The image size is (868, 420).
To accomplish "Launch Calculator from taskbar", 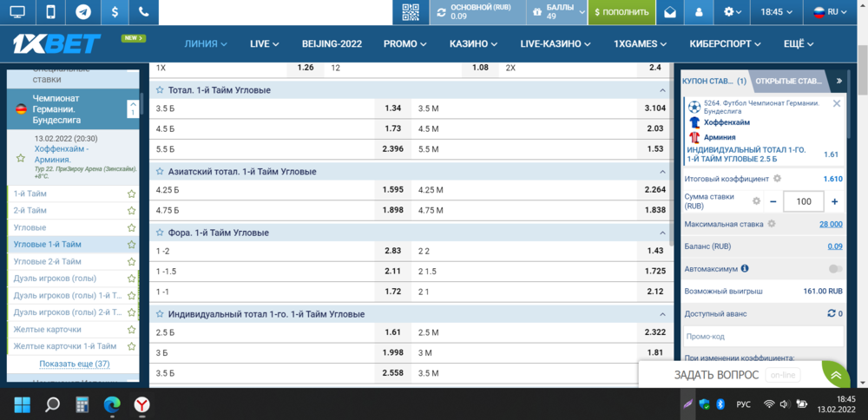I will (x=82, y=405).
